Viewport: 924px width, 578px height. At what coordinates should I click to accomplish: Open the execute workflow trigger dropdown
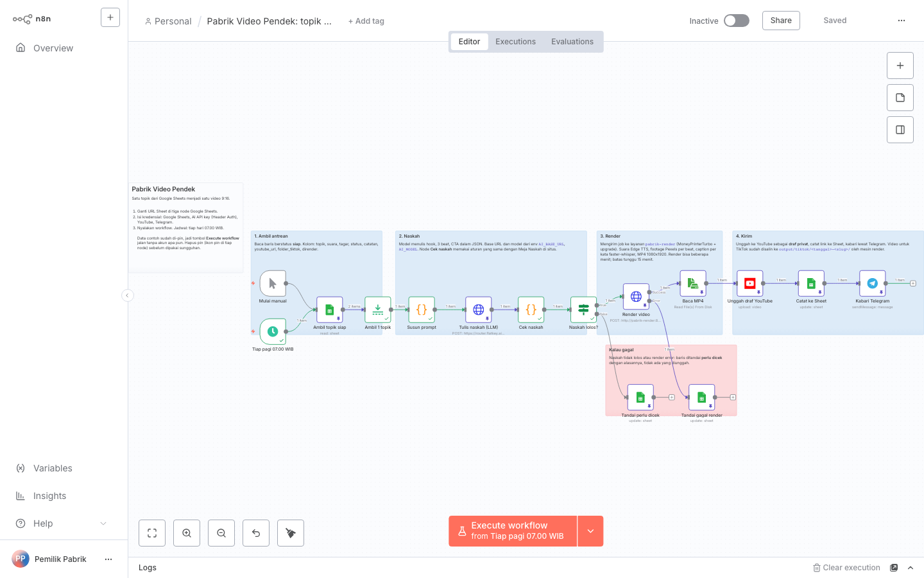[590, 531]
